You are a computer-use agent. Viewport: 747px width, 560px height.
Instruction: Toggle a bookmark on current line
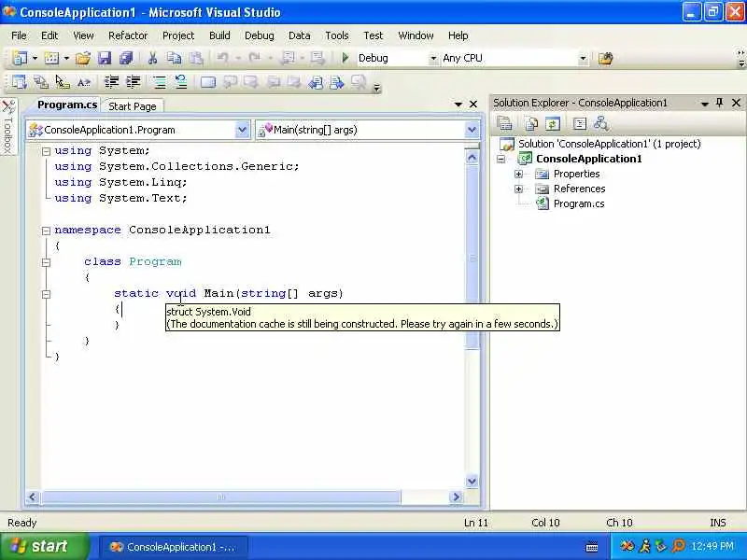tap(207, 82)
